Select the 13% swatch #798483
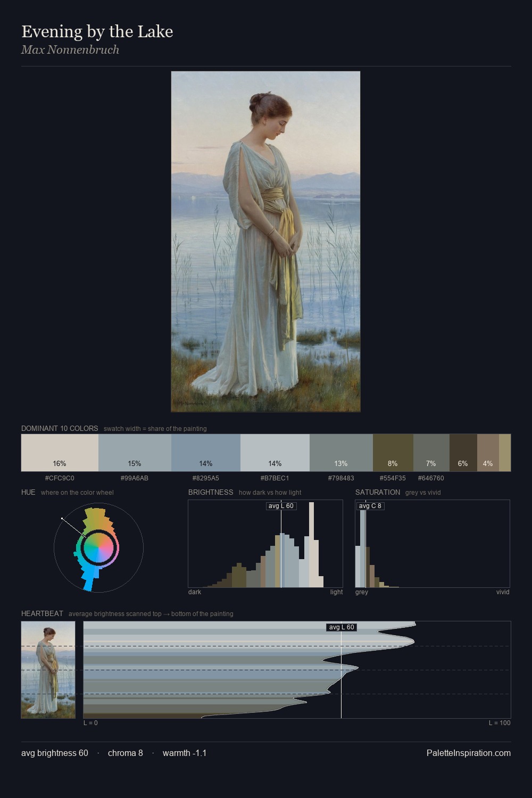This screenshot has height=798, width=532. (x=341, y=453)
